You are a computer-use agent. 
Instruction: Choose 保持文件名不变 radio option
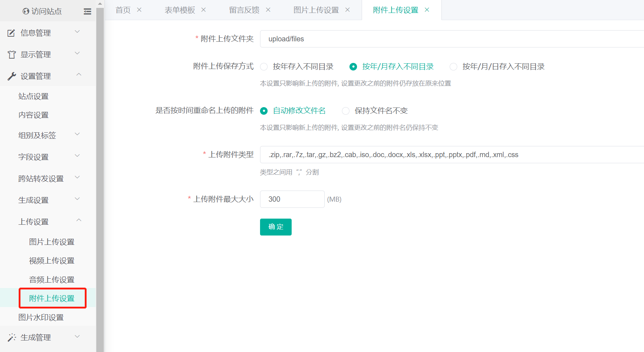[346, 111]
